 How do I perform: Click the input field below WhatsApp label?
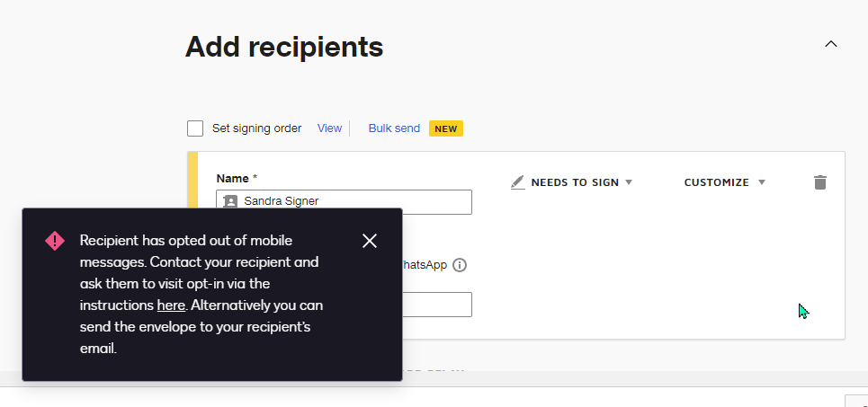coord(436,305)
